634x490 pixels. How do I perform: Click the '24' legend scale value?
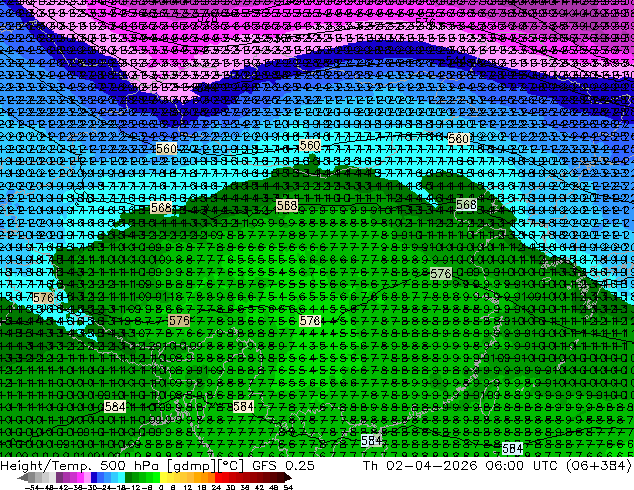216,487
